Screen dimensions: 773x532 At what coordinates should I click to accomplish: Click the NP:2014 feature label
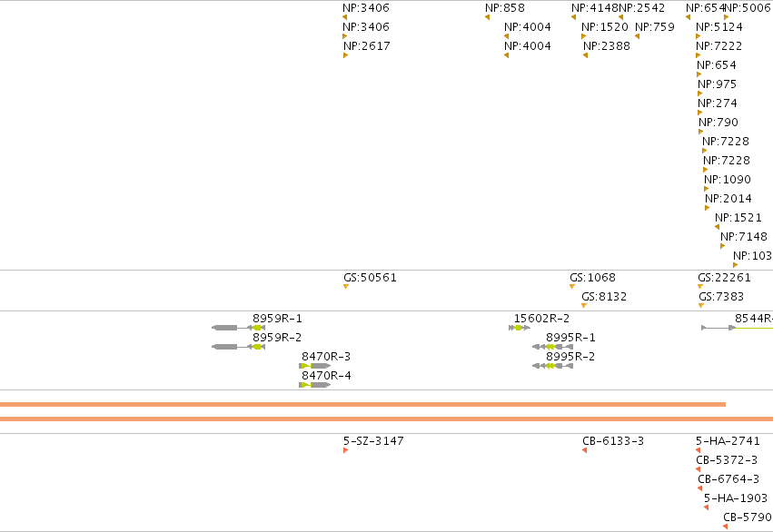pyautogui.click(x=728, y=199)
